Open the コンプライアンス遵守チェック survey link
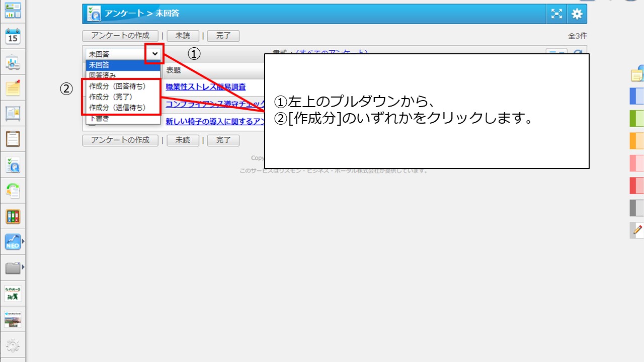Screen dimensions: 644x362 pyautogui.click(x=215, y=104)
